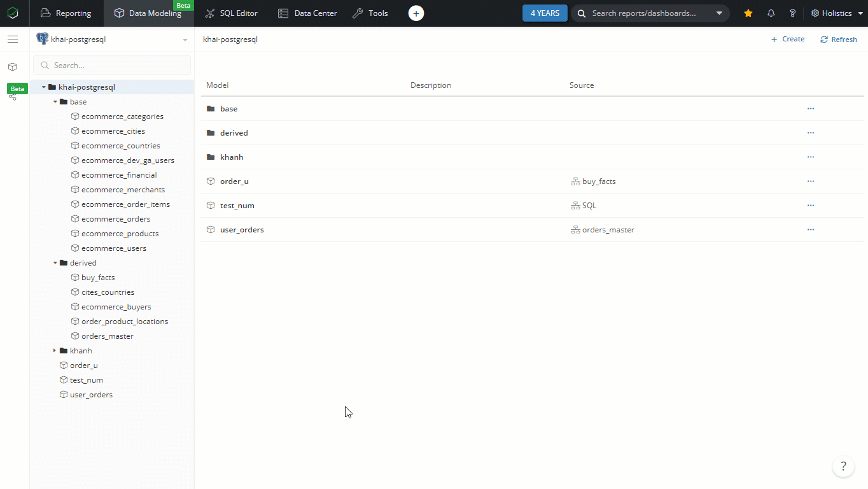The height and width of the screenshot is (489, 868).
Task: Click the floating help question mark button
Action: pyautogui.click(x=843, y=466)
